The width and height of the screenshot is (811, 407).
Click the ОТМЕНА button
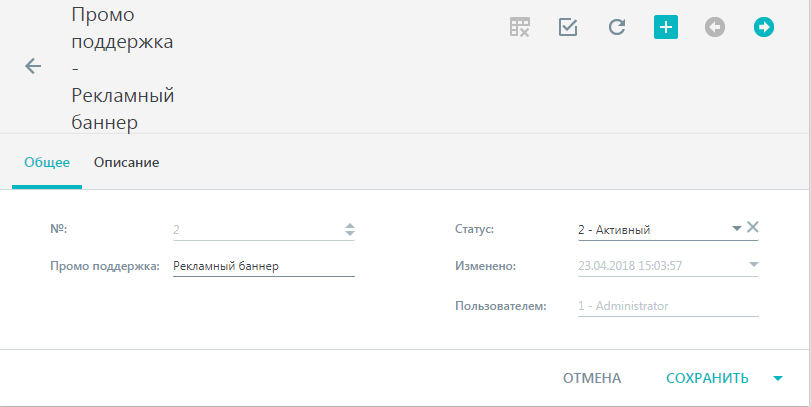tap(592, 378)
